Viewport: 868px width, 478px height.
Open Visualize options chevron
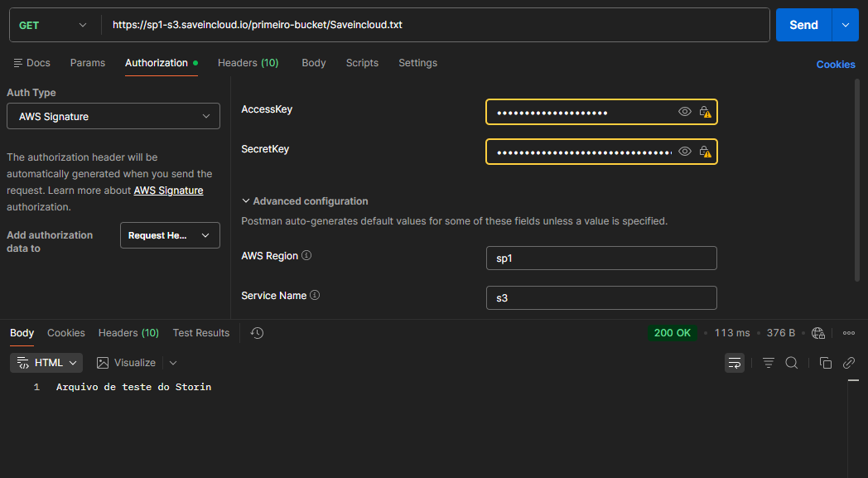click(173, 363)
